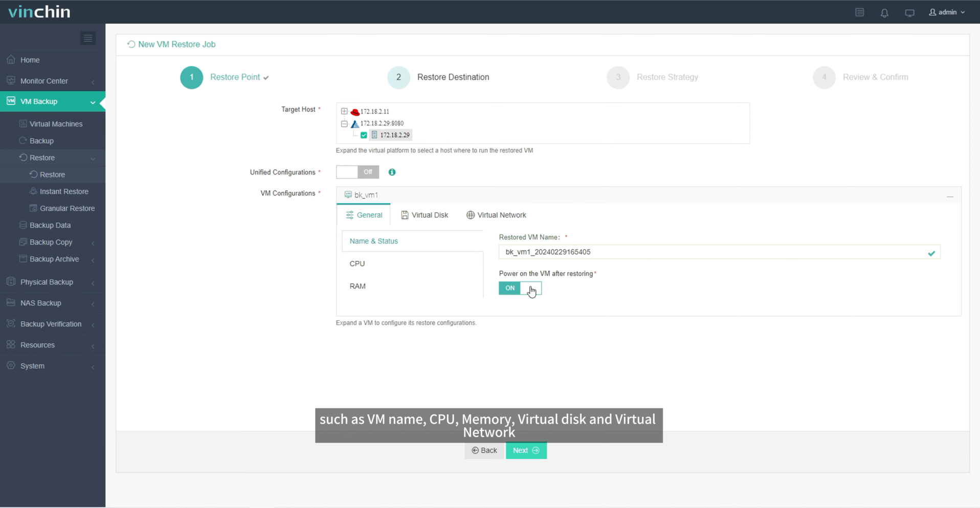The image size is (980, 508).
Task: Click step 4 Review & Confirm circle
Action: pos(824,77)
